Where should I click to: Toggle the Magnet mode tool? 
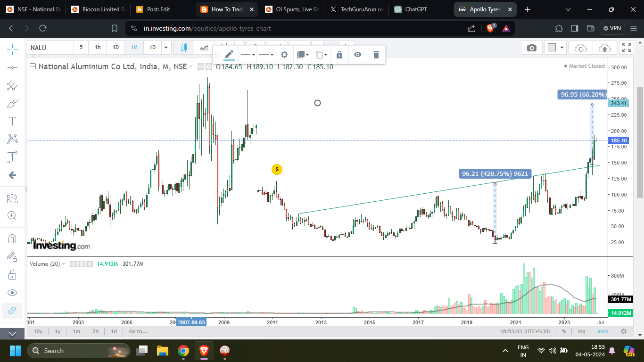point(12,239)
